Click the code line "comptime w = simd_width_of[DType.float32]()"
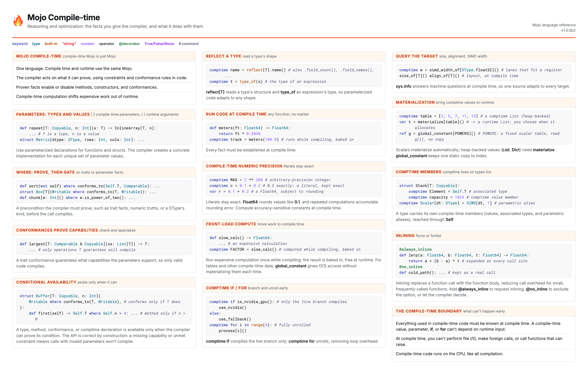The width and height of the screenshot is (588, 372). click(x=481, y=70)
